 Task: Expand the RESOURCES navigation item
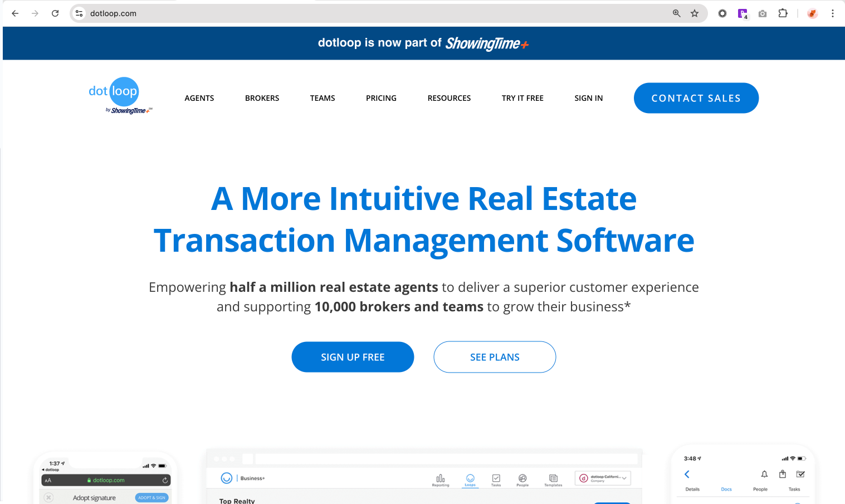point(449,98)
